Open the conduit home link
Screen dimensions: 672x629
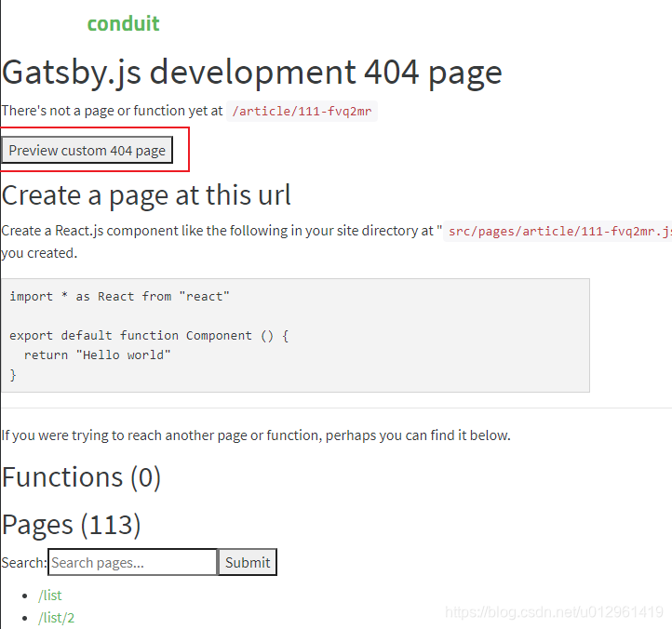pyautogui.click(x=124, y=23)
